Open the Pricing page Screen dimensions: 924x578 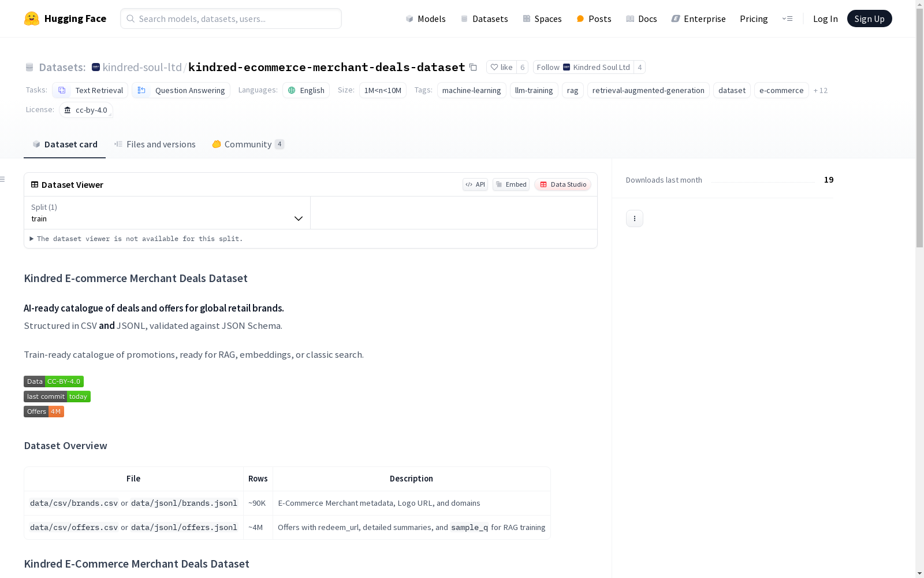754,18
